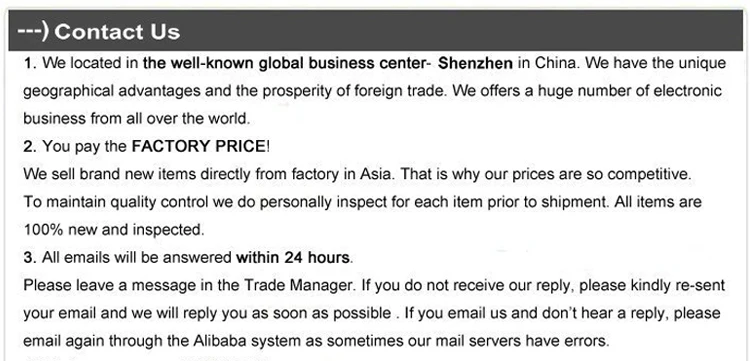The height and width of the screenshot is (361, 750).
Task: Click the numeral 3 list marker
Action: pos(30,258)
